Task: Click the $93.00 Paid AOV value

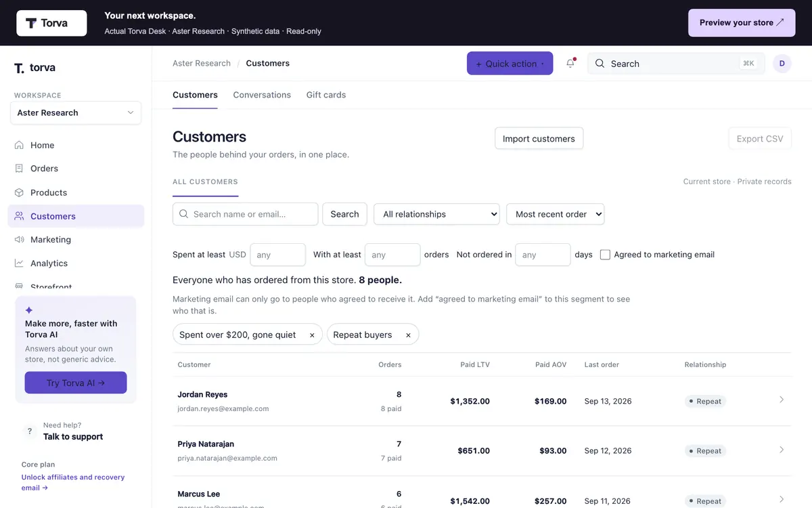Action: (553, 451)
